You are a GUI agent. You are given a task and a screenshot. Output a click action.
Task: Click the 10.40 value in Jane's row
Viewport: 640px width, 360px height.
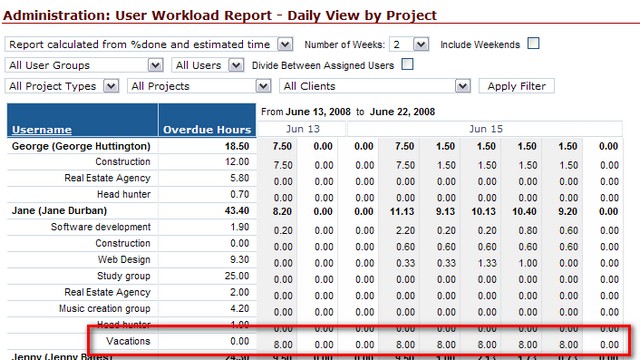(524, 211)
